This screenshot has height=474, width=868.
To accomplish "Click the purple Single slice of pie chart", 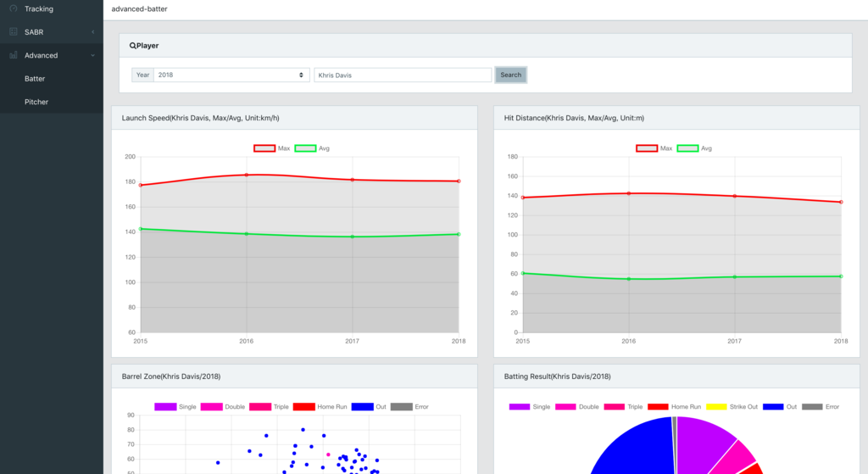I will (x=698, y=443).
